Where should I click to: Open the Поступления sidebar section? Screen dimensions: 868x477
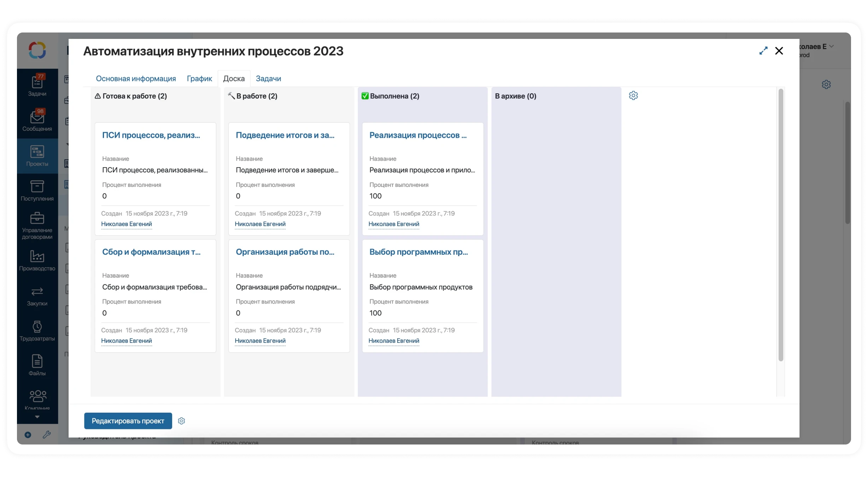click(x=37, y=191)
